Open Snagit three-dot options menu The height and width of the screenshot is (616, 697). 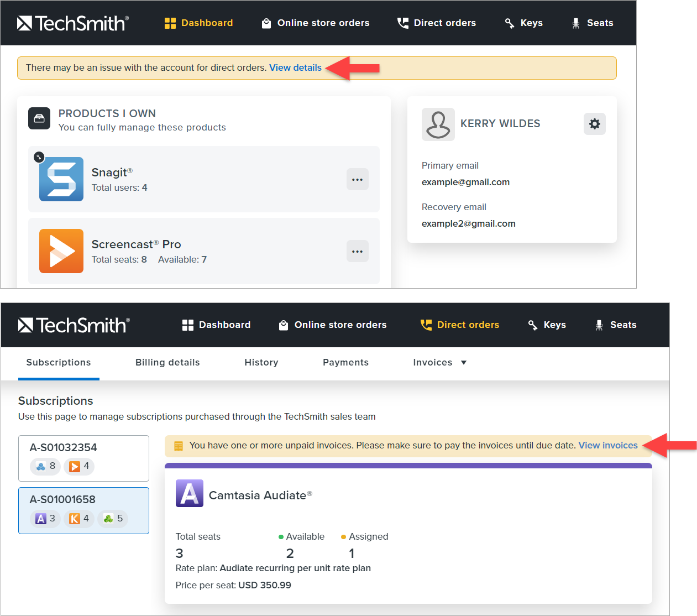[357, 179]
